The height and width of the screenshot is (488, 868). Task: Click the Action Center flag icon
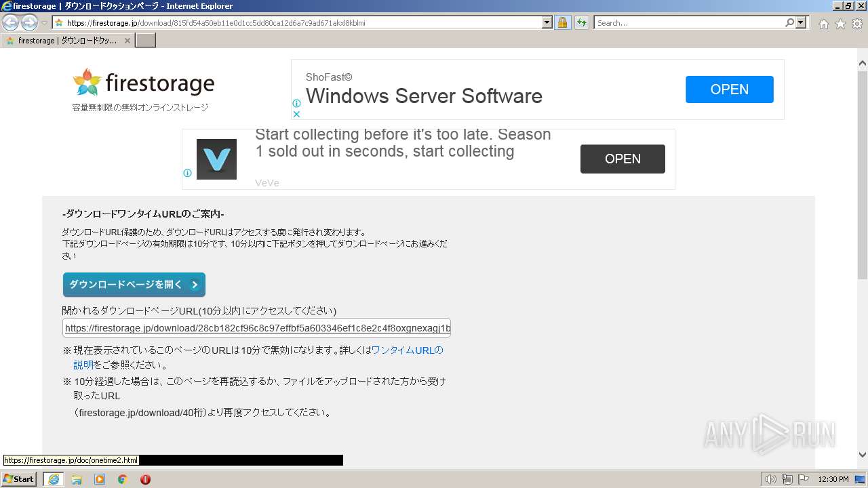click(x=804, y=479)
